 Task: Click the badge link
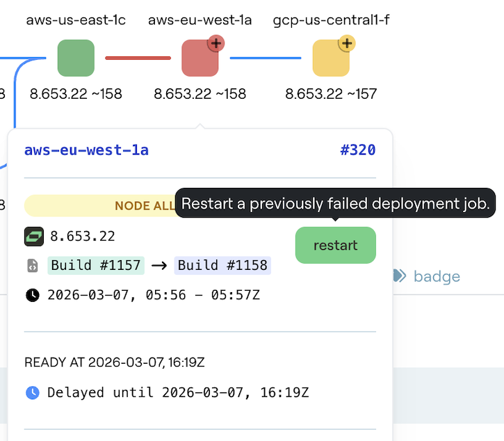437,277
